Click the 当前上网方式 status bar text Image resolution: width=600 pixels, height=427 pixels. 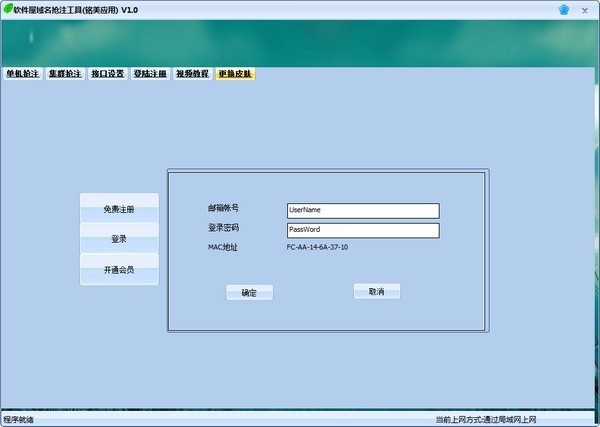coord(486,419)
